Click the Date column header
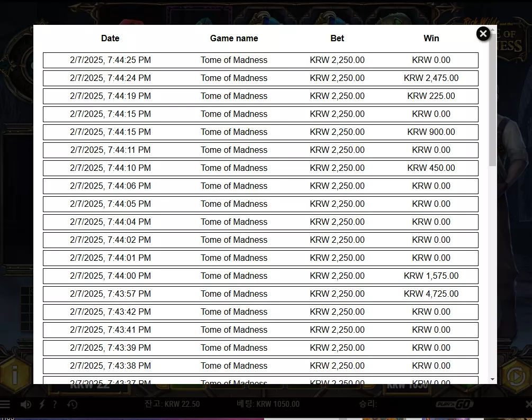This screenshot has width=532, height=420. 110,38
